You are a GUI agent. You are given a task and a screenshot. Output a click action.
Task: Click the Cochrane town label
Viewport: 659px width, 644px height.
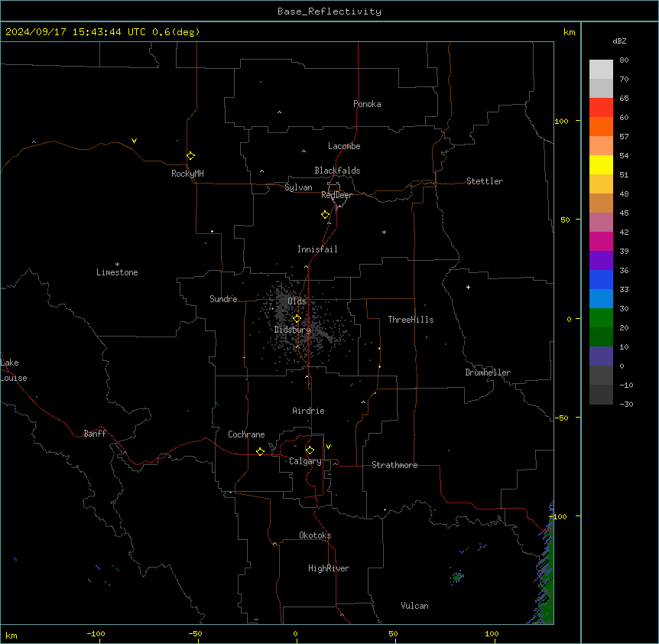pos(246,434)
